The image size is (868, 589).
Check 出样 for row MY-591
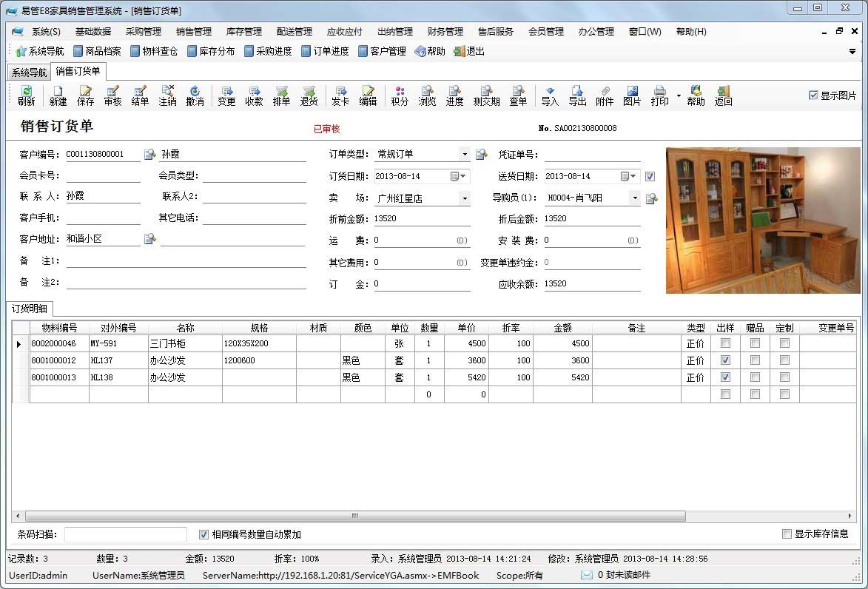click(x=725, y=343)
